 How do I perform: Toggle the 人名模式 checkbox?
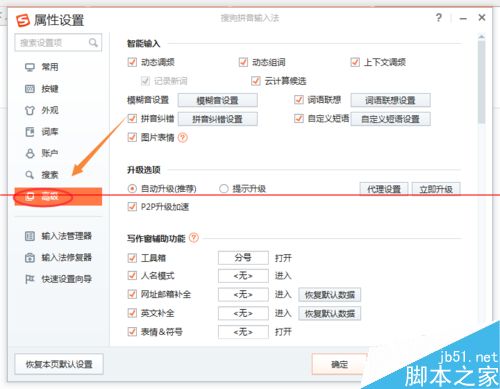(x=132, y=276)
